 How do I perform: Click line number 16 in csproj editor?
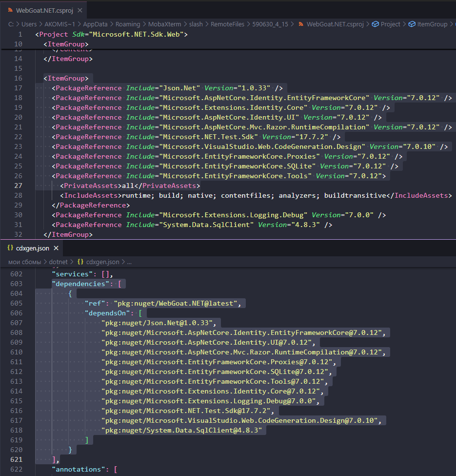18,78
